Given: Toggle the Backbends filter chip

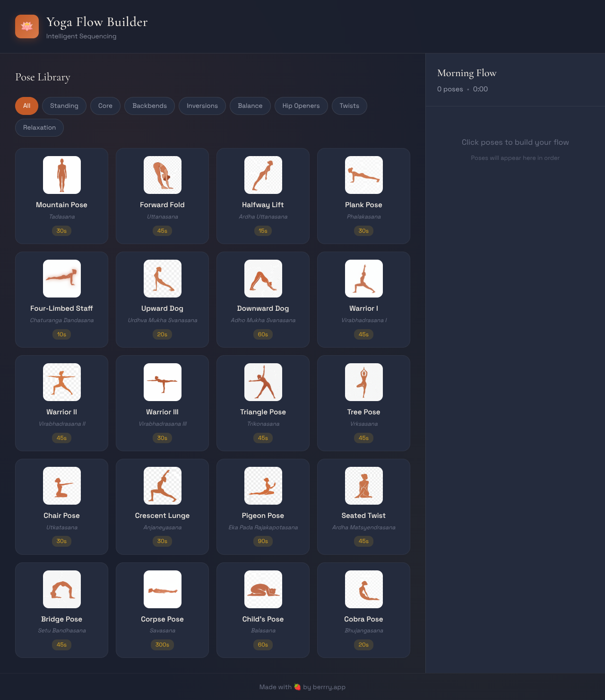Looking at the screenshot, I should 149,106.
